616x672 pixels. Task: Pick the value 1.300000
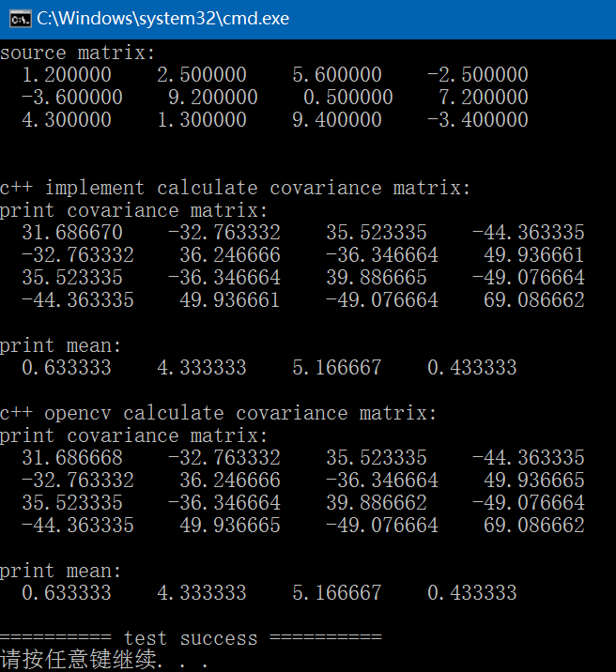tap(202, 120)
